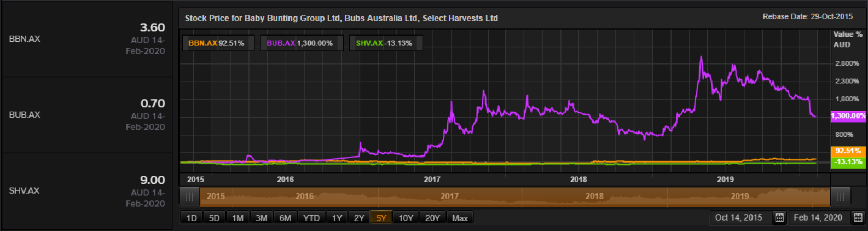
Task: Edit the Feb 14, 2020 end date
Action: click(x=819, y=218)
